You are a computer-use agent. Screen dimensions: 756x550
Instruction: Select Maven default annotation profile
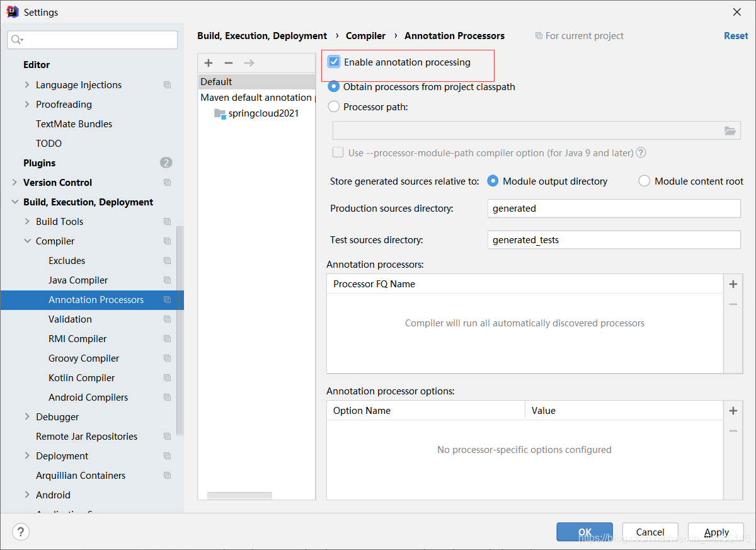[256, 98]
